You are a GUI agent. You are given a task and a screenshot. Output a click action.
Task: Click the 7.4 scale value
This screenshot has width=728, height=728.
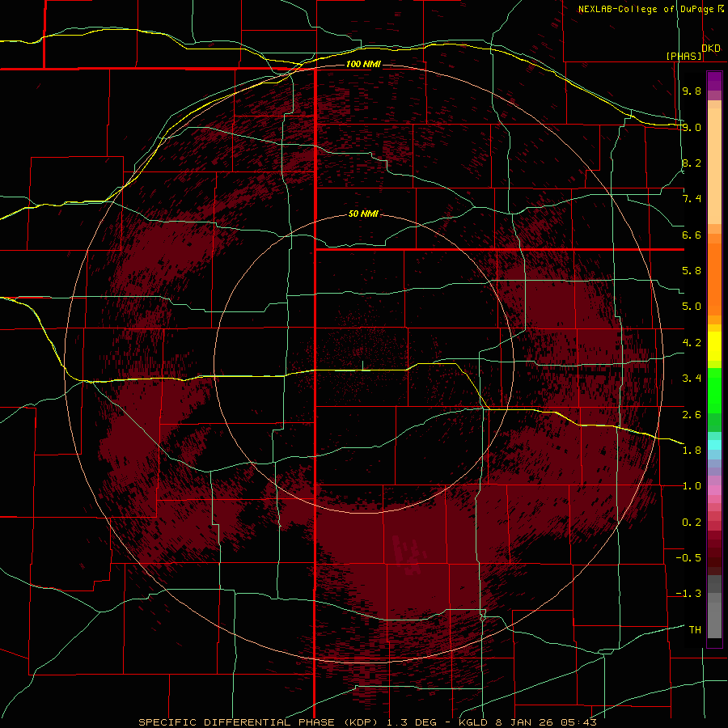click(692, 199)
